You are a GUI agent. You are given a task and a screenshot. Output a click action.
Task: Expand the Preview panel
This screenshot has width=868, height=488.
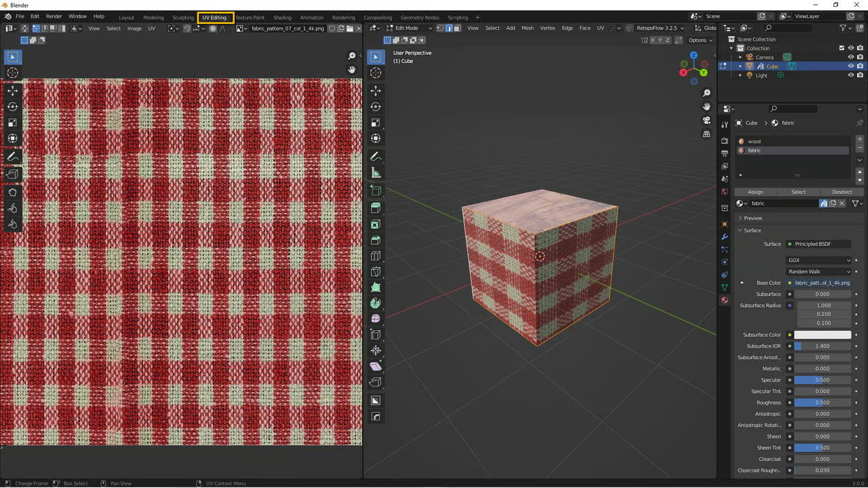pyautogui.click(x=753, y=218)
